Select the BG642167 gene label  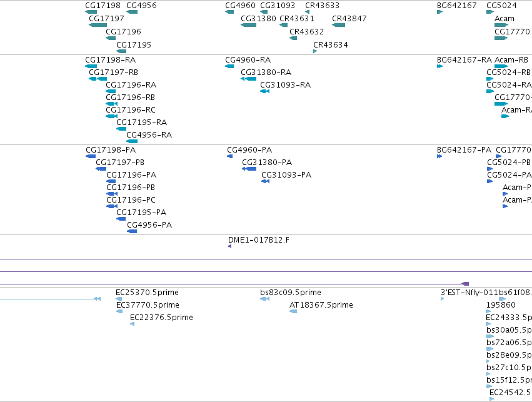(457, 6)
